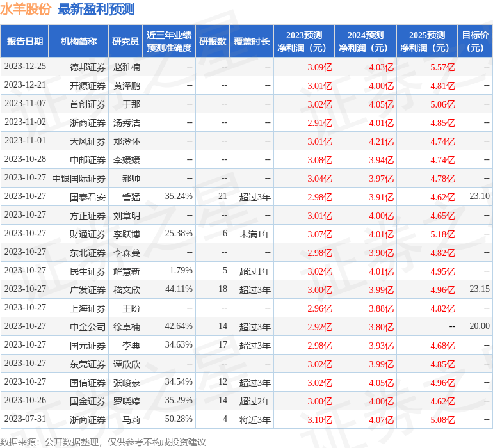Click the 研究员 column header
The height and width of the screenshot is (448, 493).
125,41
